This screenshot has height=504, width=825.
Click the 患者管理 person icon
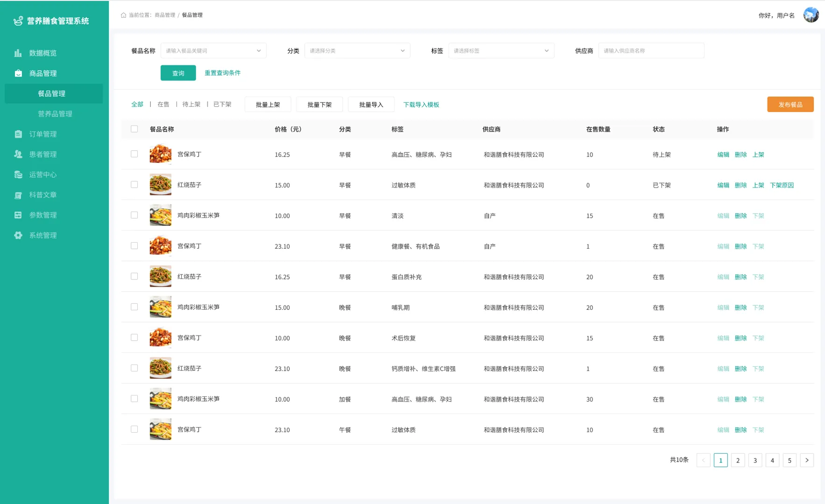(18, 154)
